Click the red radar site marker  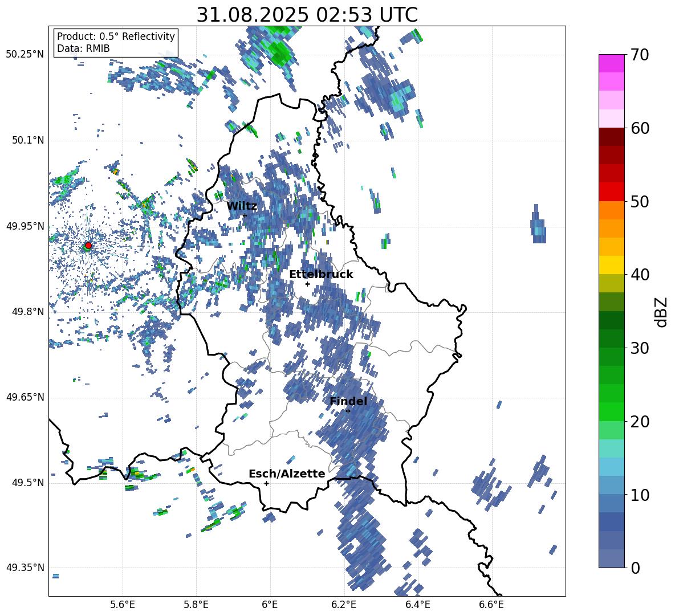point(88,245)
